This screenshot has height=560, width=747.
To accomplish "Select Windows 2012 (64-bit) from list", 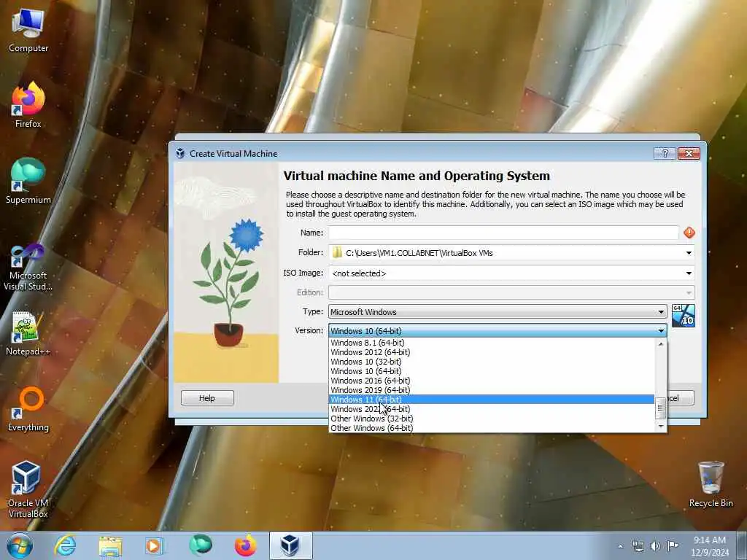I will [492, 352].
